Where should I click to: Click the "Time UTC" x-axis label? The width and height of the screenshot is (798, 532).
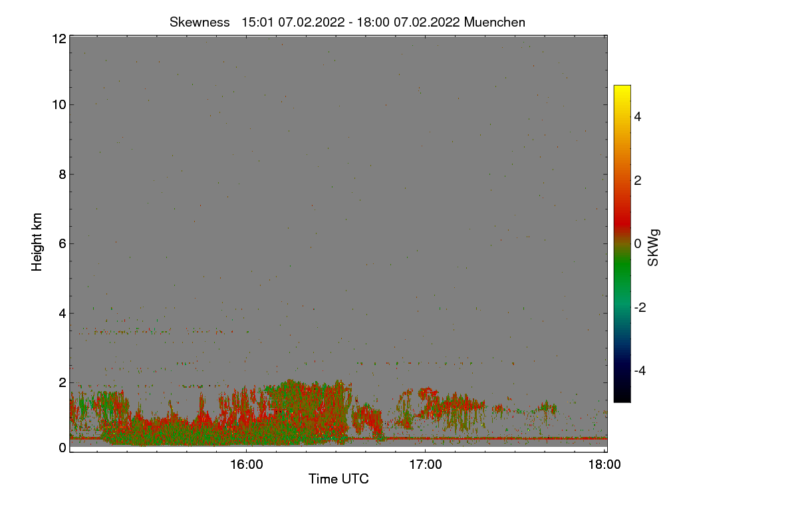338,479
